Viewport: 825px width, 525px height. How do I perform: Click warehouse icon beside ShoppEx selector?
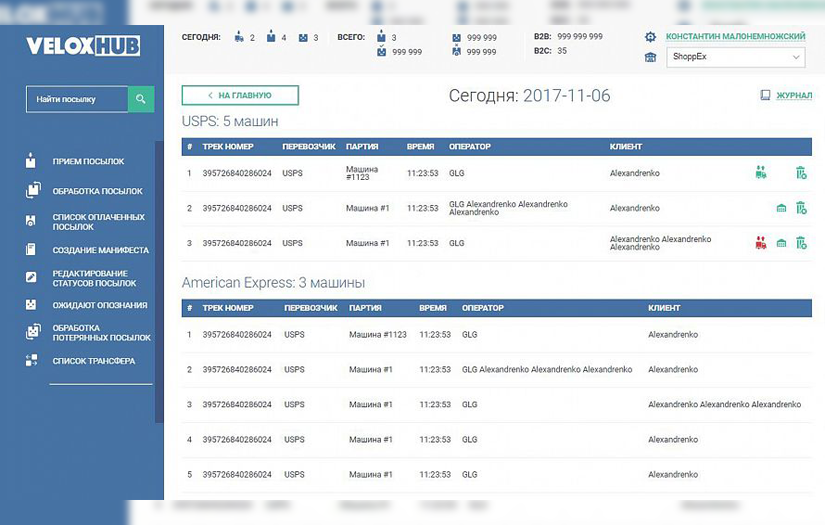tap(650, 57)
